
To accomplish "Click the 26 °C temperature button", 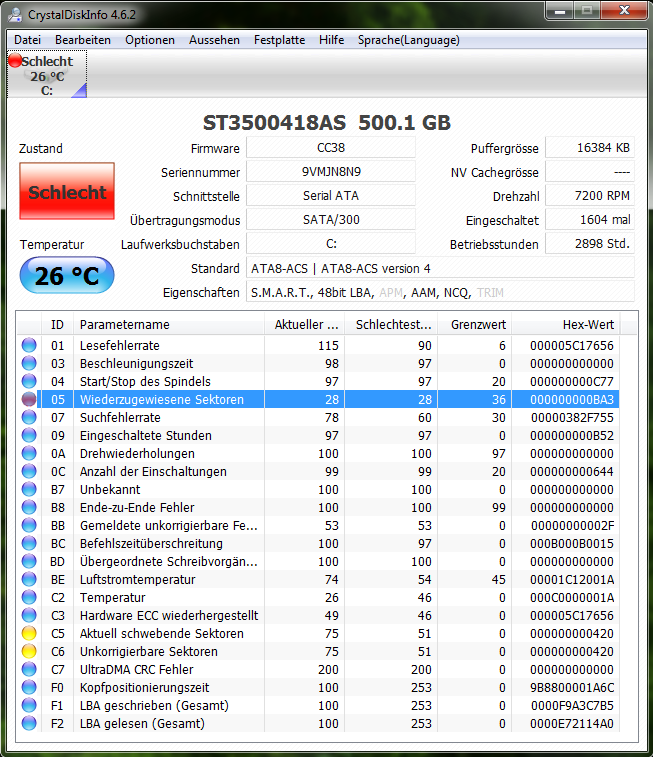I will click(x=67, y=275).
